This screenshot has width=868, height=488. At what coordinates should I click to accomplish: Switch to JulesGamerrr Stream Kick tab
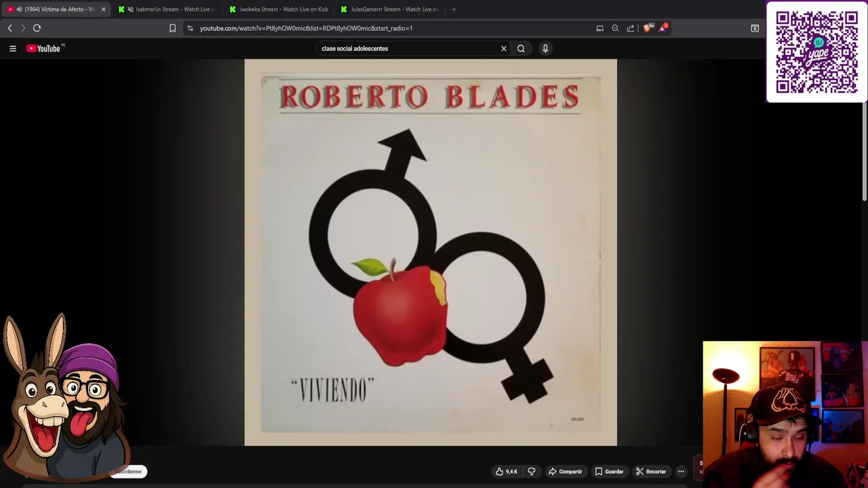390,9
